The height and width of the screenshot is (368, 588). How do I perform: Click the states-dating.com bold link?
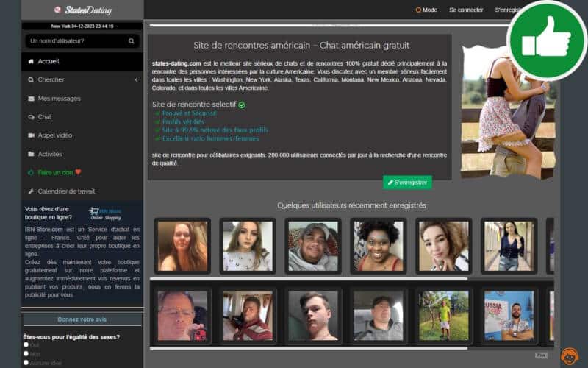[x=176, y=63]
